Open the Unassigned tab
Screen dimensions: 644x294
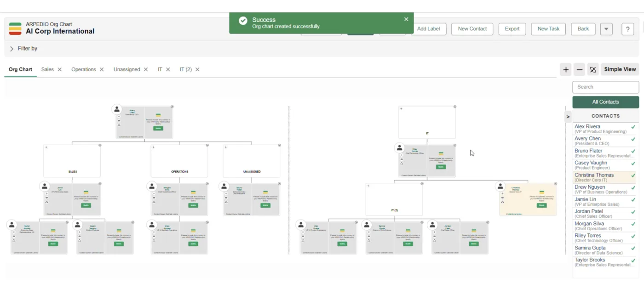[x=126, y=70]
